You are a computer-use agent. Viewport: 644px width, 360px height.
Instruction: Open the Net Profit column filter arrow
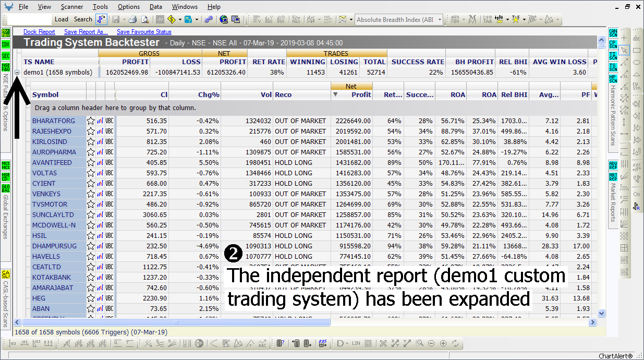pos(335,95)
